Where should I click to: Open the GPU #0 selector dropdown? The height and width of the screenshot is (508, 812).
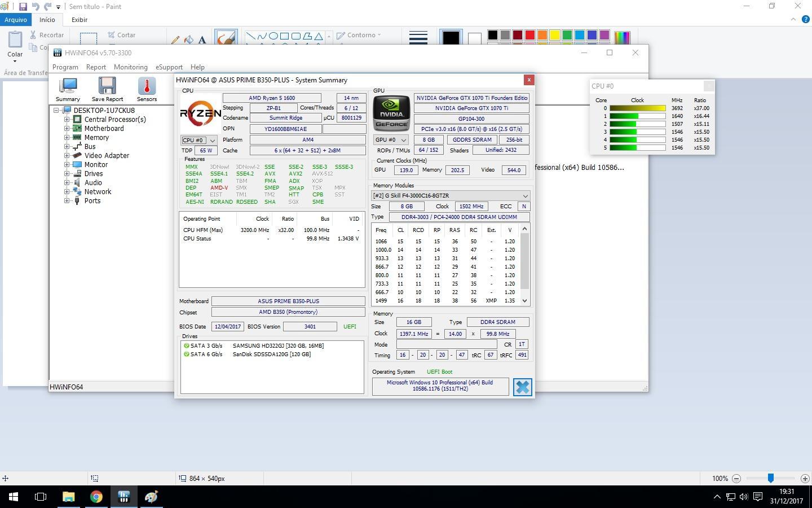391,139
